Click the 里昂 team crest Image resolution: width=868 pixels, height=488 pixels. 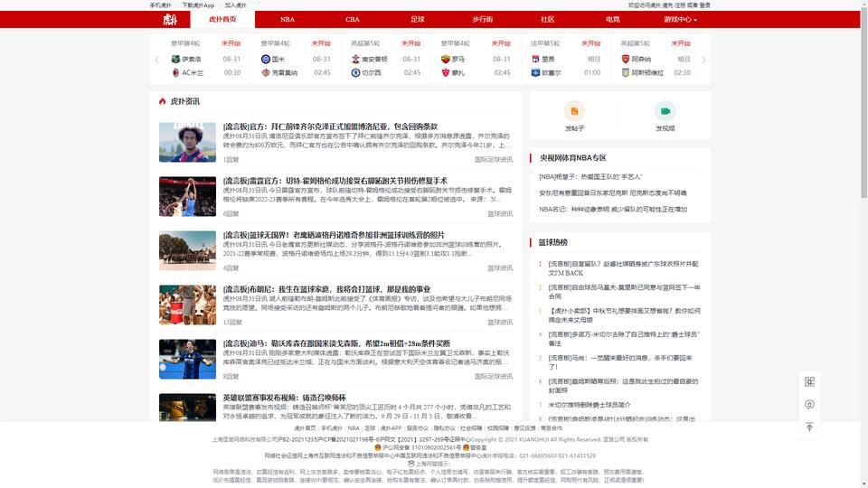click(535, 59)
